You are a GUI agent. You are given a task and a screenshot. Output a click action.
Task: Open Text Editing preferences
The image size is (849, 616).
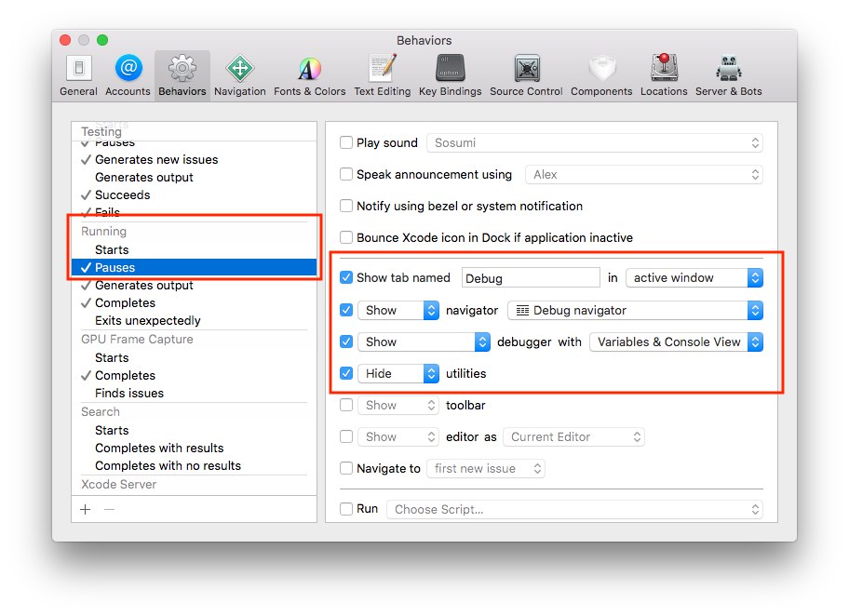pyautogui.click(x=383, y=75)
